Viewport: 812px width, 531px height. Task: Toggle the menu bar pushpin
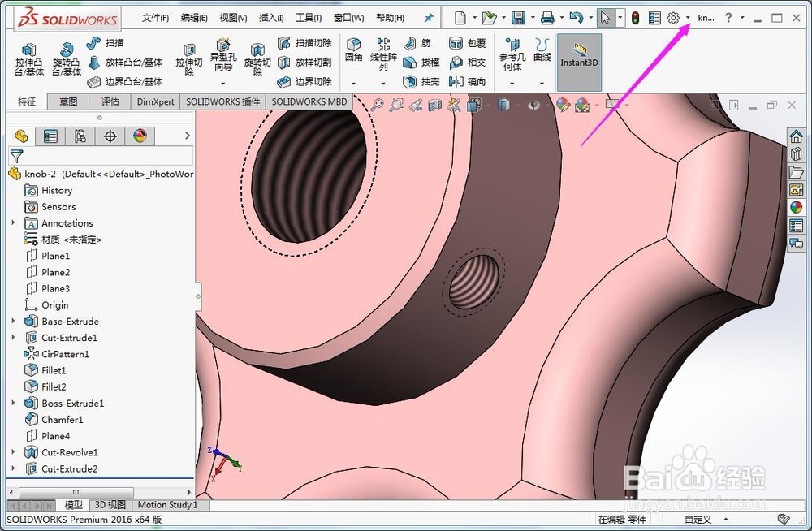pos(430,16)
